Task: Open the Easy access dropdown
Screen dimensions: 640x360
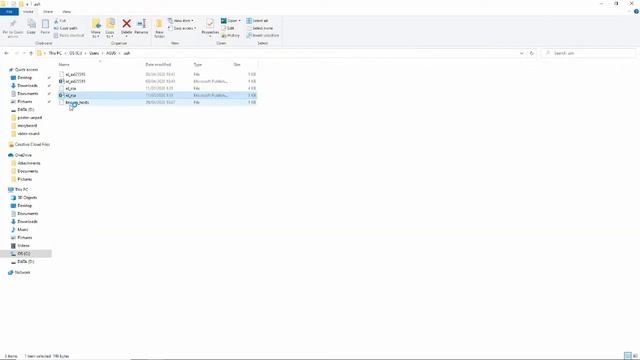Action: [182, 28]
